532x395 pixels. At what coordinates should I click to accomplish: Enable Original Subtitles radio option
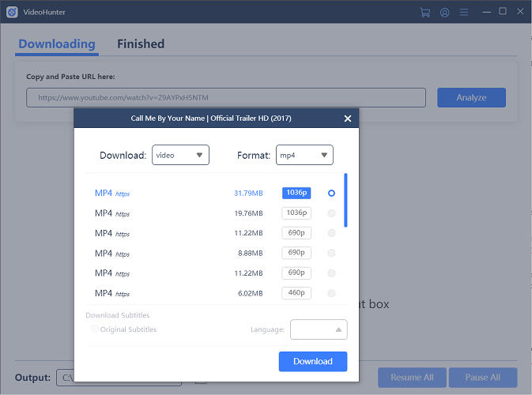pos(95,329)
